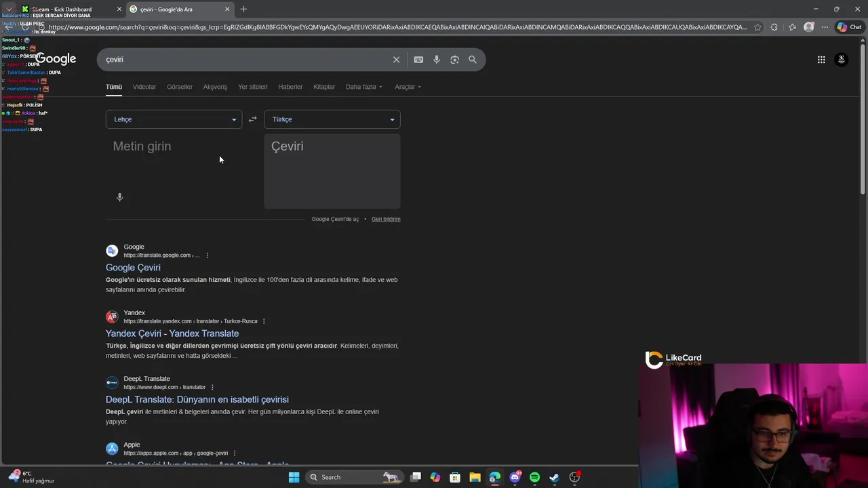Start voice search with the microphone icon

pyautogui.click(x=437, y=60)
